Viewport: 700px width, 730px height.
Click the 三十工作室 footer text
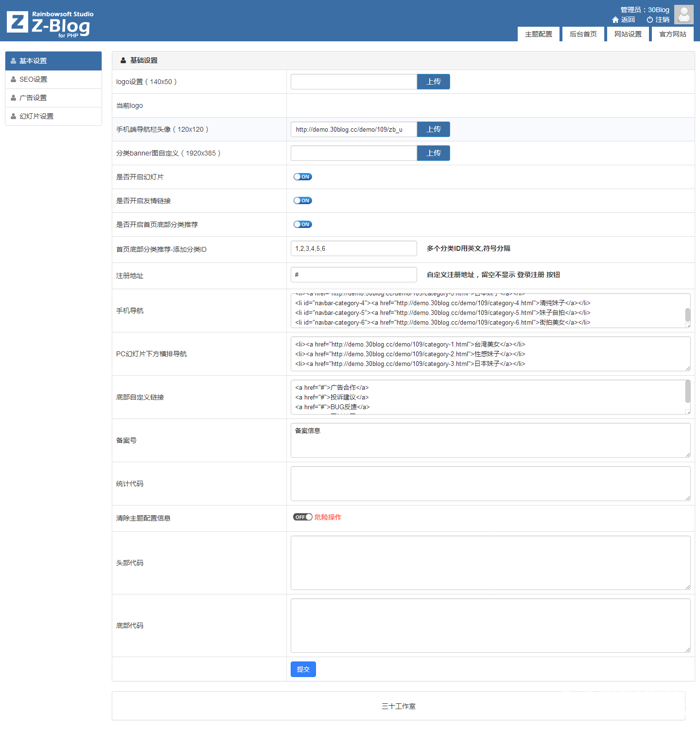[399, 706]
